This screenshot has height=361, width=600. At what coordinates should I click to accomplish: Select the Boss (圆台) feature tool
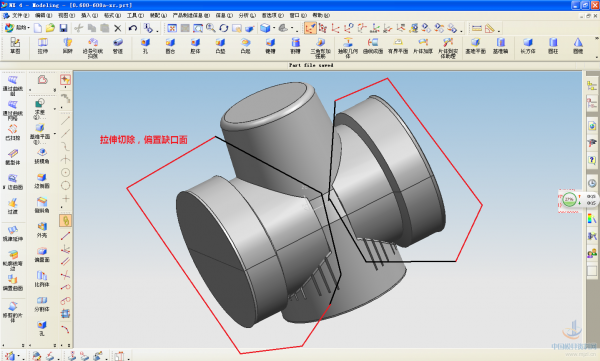(x=170, y=46)
